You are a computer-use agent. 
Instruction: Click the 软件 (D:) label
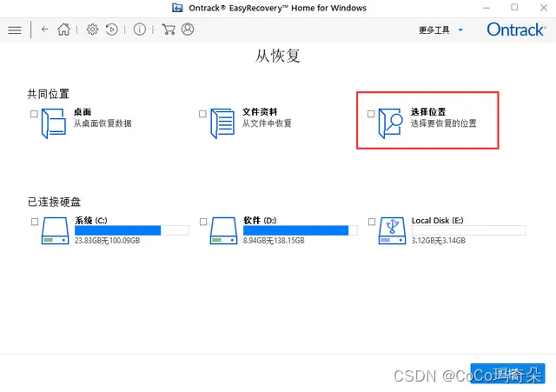[x=260, y=220]
